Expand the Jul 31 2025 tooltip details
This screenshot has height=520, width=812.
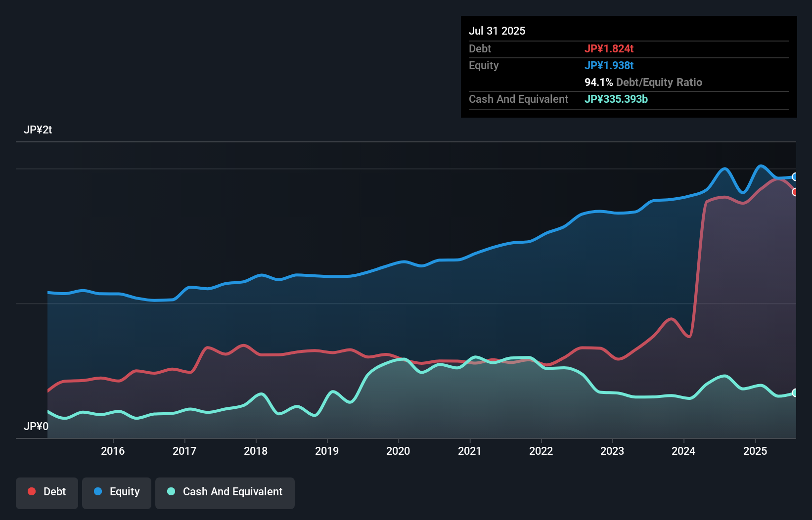497,30
